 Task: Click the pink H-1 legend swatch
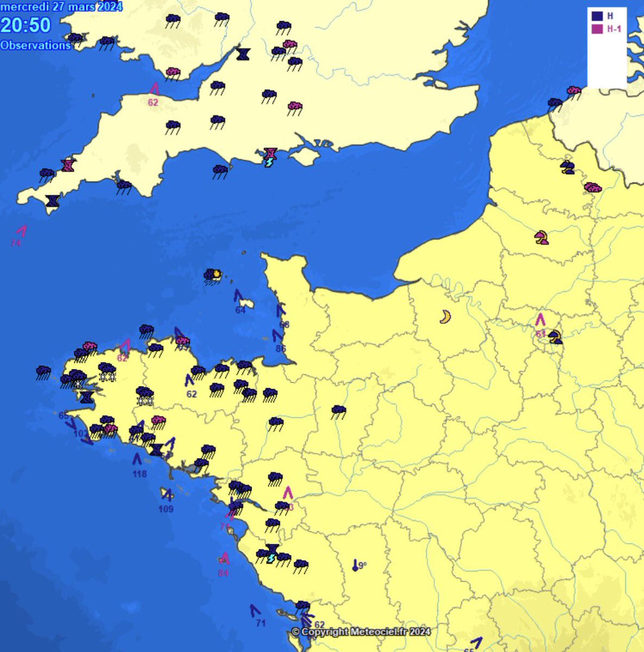[597, 29]
